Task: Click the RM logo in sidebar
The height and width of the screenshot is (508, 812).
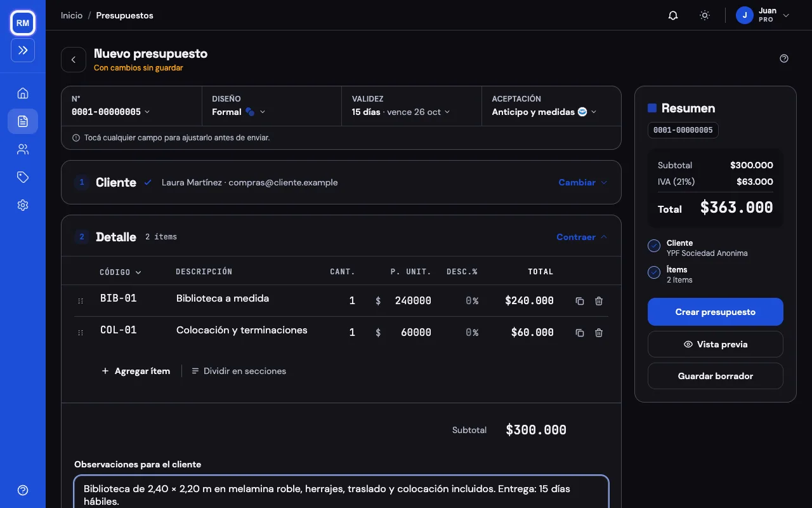Action: tap(23, 23)
